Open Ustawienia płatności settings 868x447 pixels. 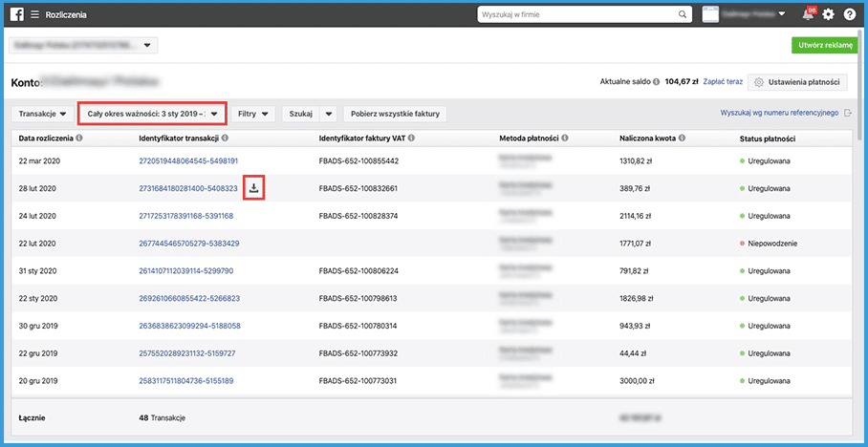[797, 82]
